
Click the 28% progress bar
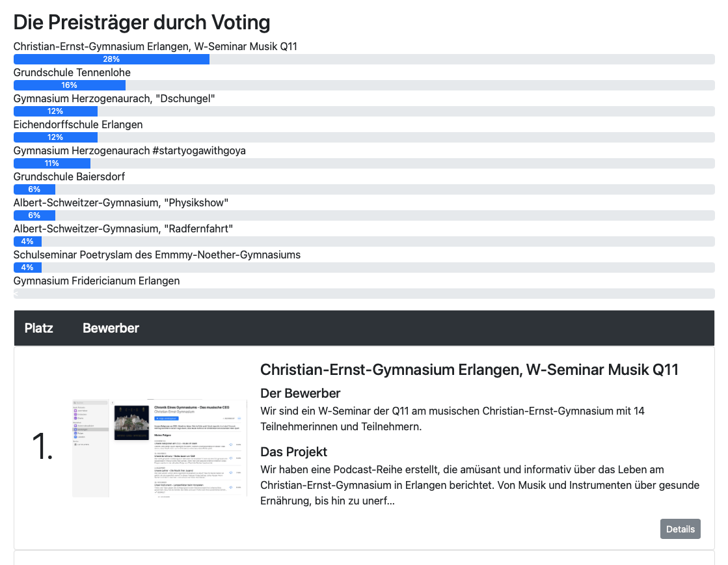pos(111,59)
